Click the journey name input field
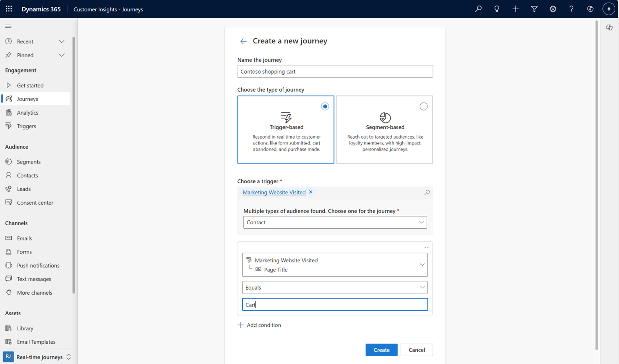 pyautogui.click(x=335, y=71)
